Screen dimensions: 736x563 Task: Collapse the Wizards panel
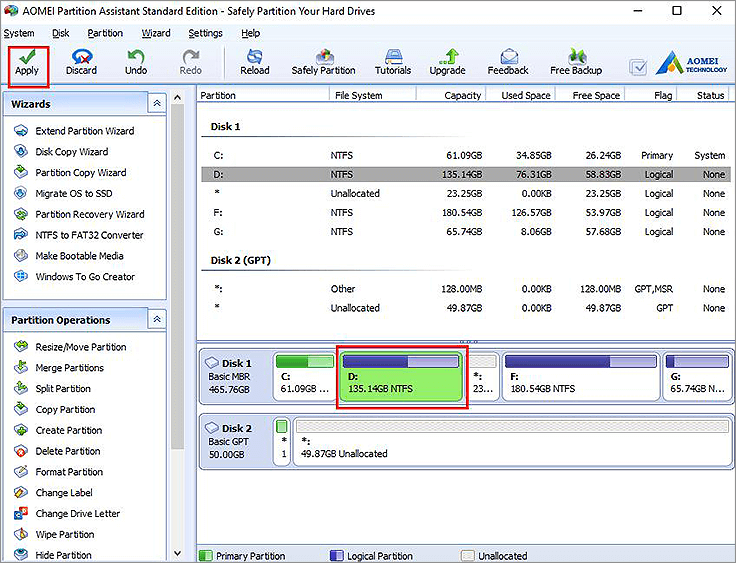point(157,104)
